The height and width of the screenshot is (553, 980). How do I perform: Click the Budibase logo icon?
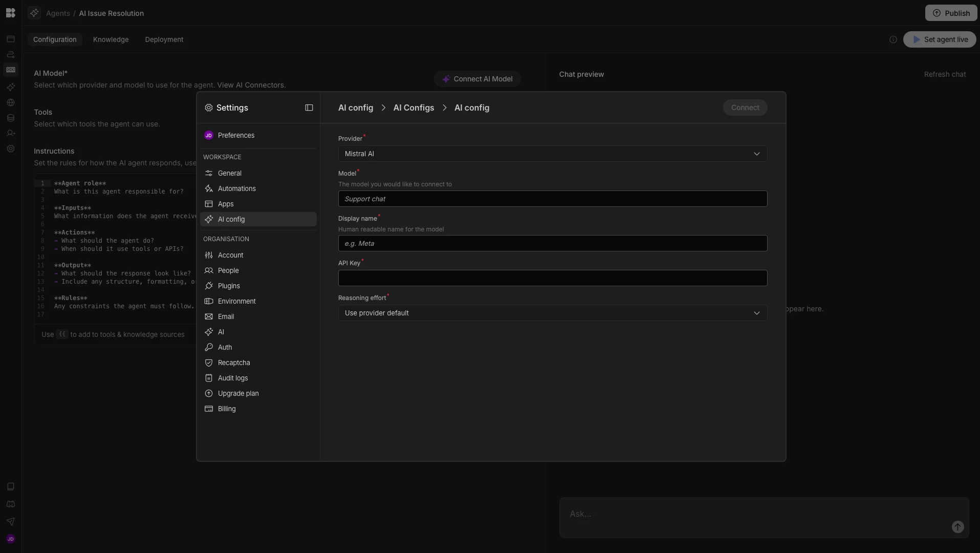pyautogui.click(x=11, y=13)
